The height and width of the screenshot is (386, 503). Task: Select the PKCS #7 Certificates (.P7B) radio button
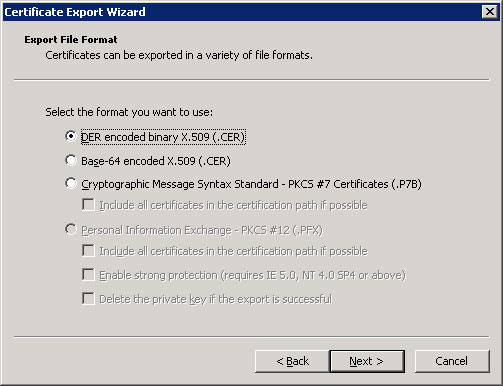click(71, 183)
